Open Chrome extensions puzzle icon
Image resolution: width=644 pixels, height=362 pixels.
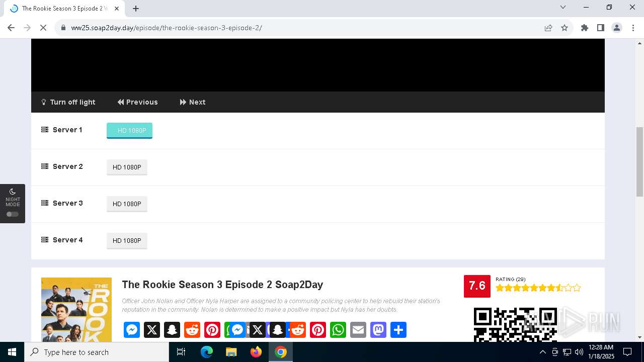(585, 28)
